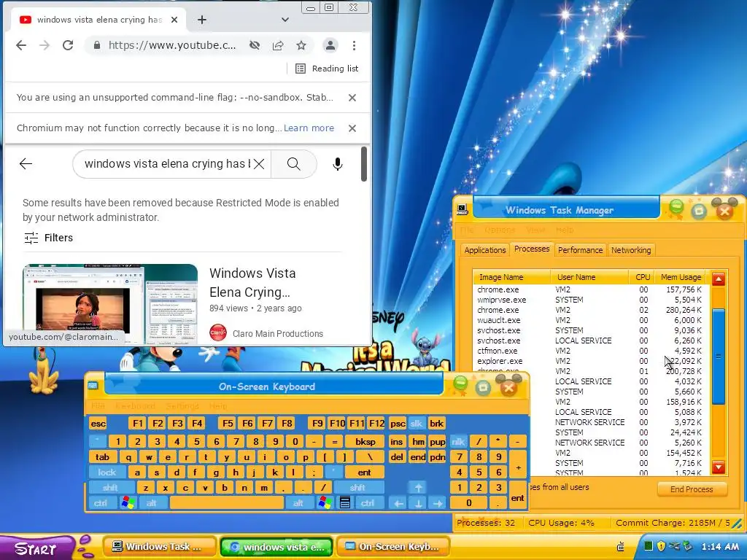Click the YouTube search magnifier button
The height and width of the screenshot is (560, 747).
[294, 164]
